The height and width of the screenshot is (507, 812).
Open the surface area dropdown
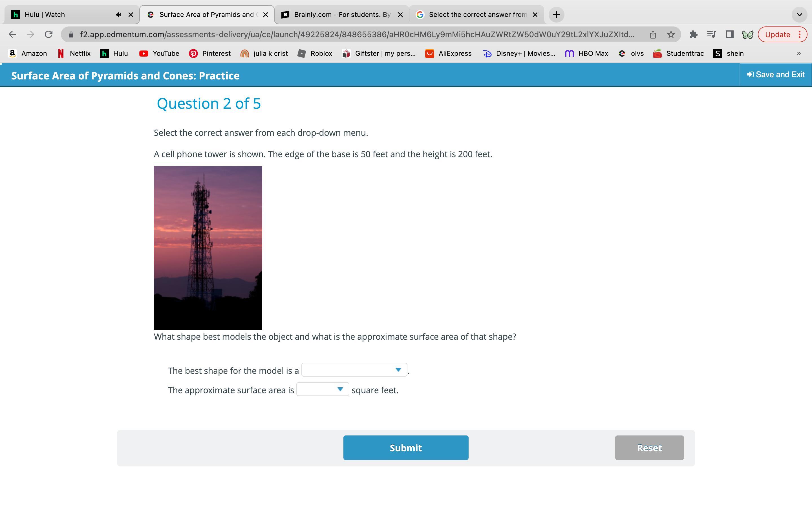(323, 389)
